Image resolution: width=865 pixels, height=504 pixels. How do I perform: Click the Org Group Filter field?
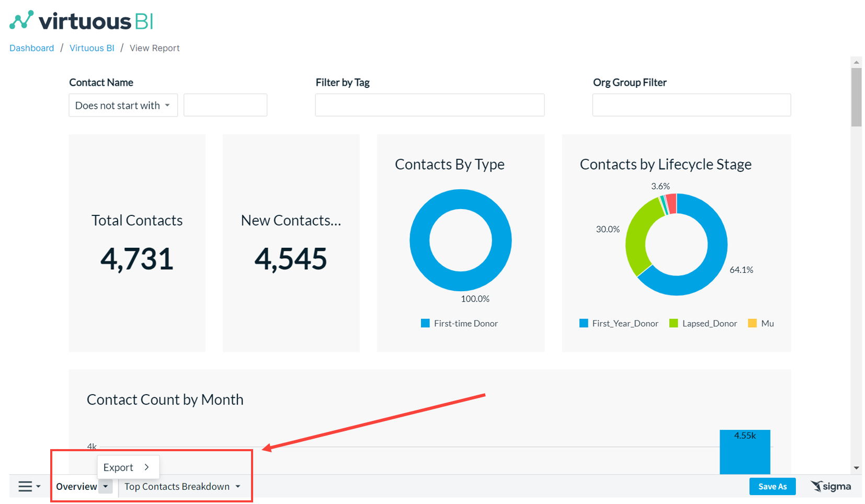point(691,105)
